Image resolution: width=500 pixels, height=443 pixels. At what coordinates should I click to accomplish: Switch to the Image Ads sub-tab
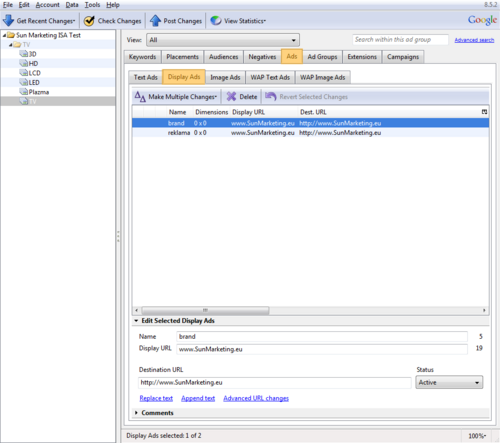pos(225,77)
